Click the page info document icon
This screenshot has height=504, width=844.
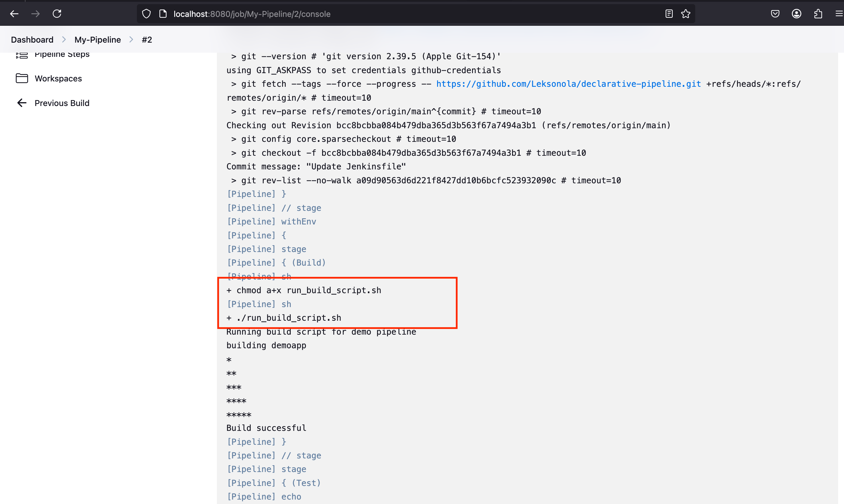(163, 14)
